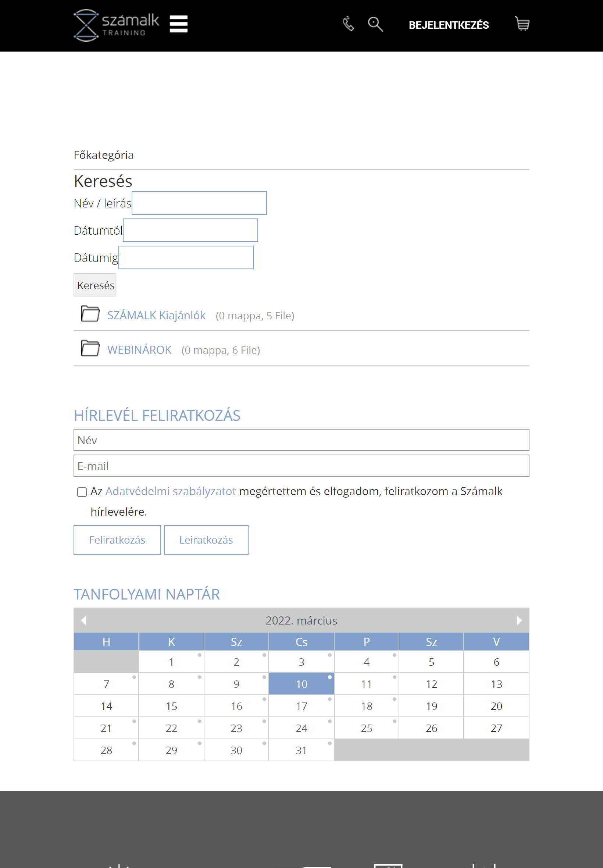Image resolution: width=603 pixels, height=868 pixels.
Task: Open the hamburger menu
Action: coord(178,24)
